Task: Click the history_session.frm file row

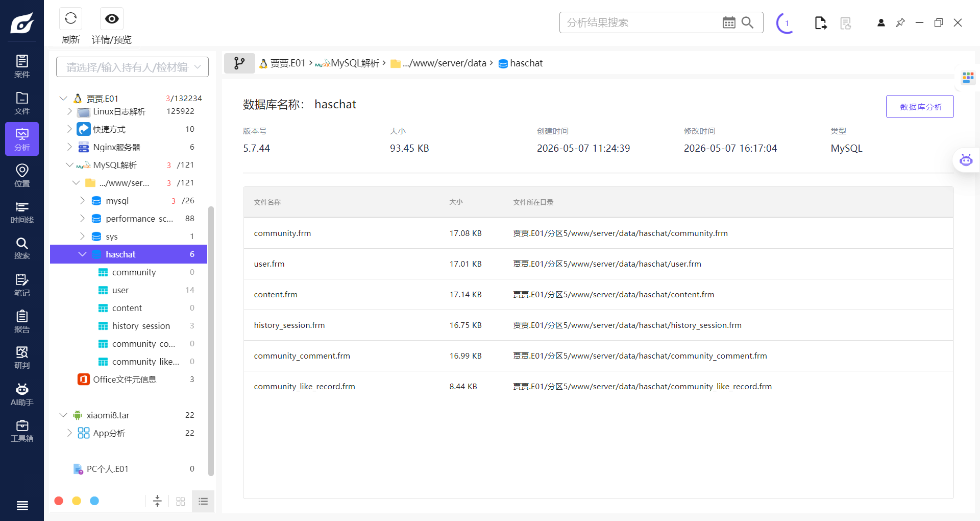Action: tap(598, 325)
